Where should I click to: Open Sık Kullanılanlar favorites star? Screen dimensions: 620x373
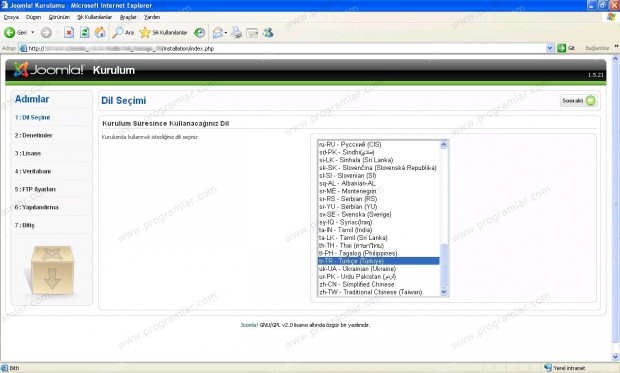pos(163,32)
